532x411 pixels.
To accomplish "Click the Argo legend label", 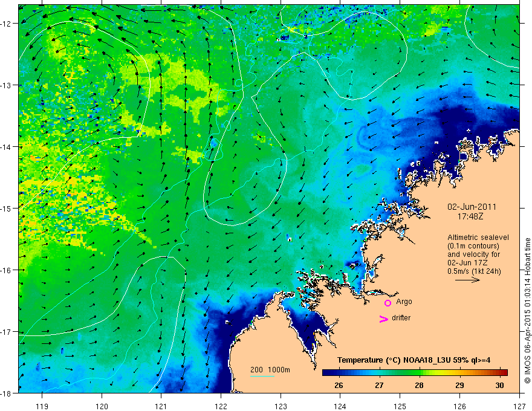I will pos(404,302).
